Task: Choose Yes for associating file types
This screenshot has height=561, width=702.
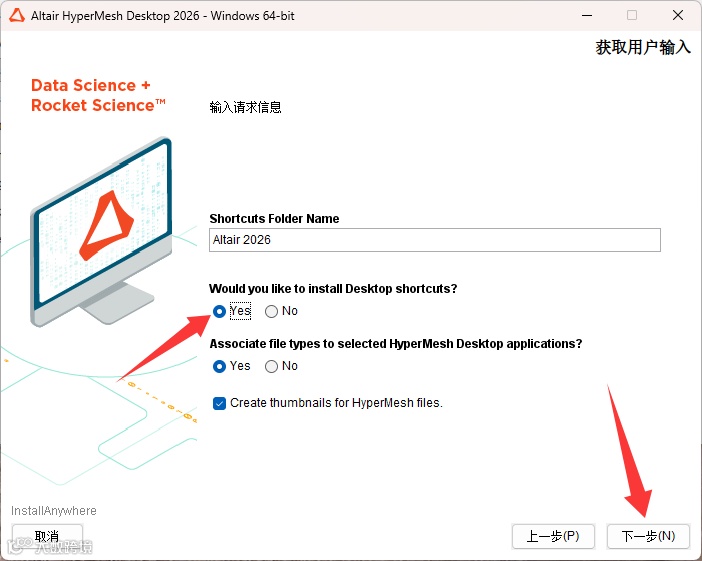Action: pyautogui.click(x=219, y=366)
